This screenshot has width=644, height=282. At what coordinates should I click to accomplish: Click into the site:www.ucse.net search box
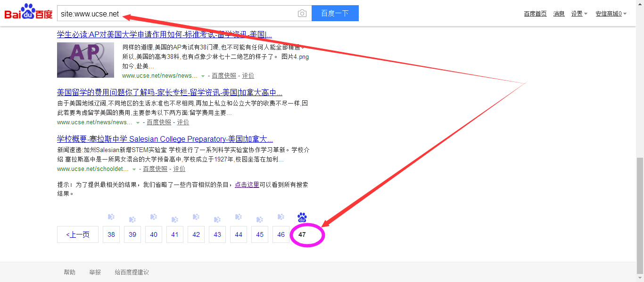point(179,14)
